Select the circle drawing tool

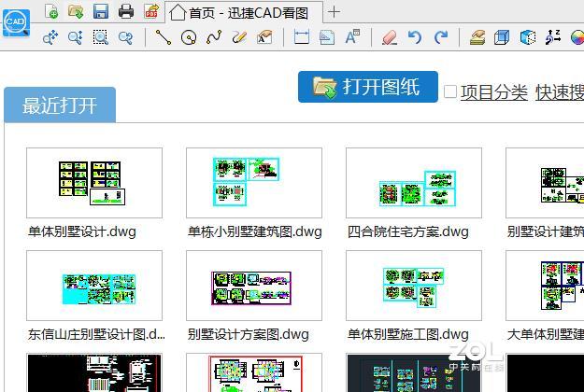[189, 37]
